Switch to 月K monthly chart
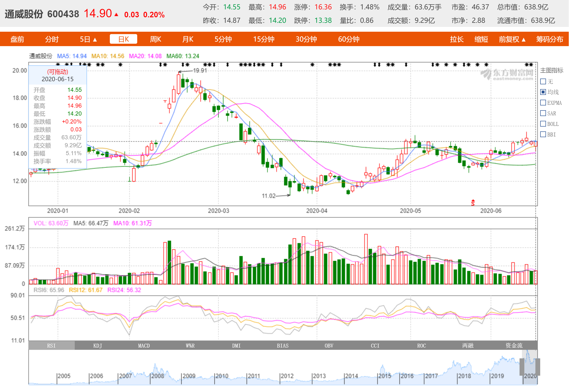570x392 pixels. pyautogui.click(x=188, y=39)
